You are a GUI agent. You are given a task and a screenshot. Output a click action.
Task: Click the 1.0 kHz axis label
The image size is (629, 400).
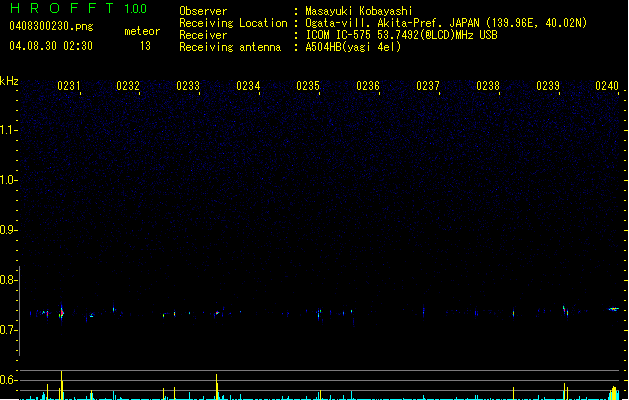coord(8,180)
